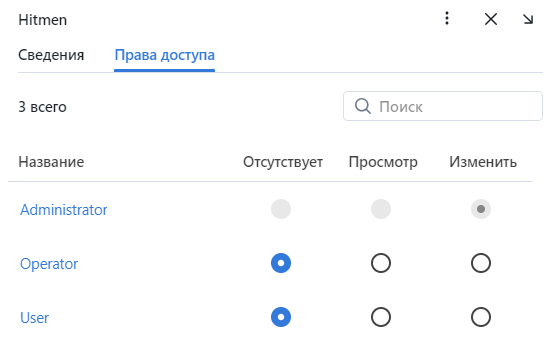554x363 pixels.
Task: Open the Operator role link
Action: tap(49, 264)
